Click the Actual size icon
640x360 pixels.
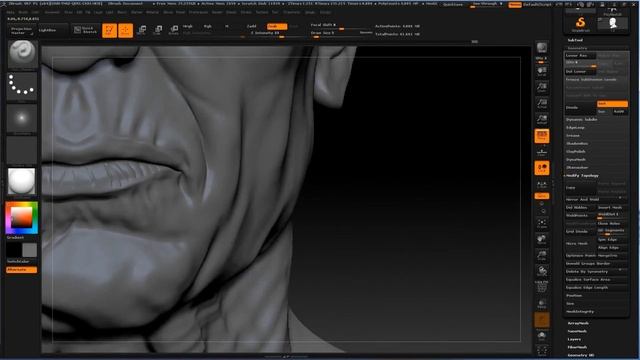click(542, 104)
